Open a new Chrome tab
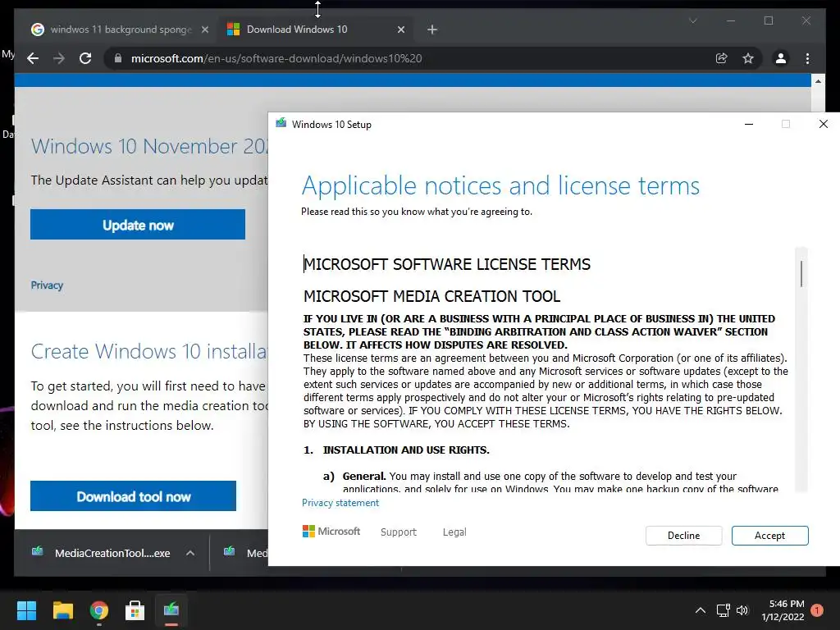 pos(432,30)
